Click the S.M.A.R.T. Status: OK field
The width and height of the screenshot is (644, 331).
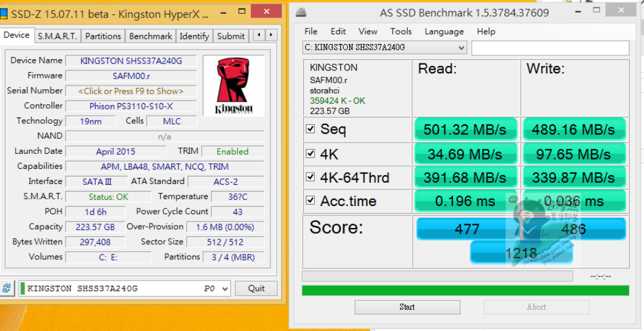[108, 197]
